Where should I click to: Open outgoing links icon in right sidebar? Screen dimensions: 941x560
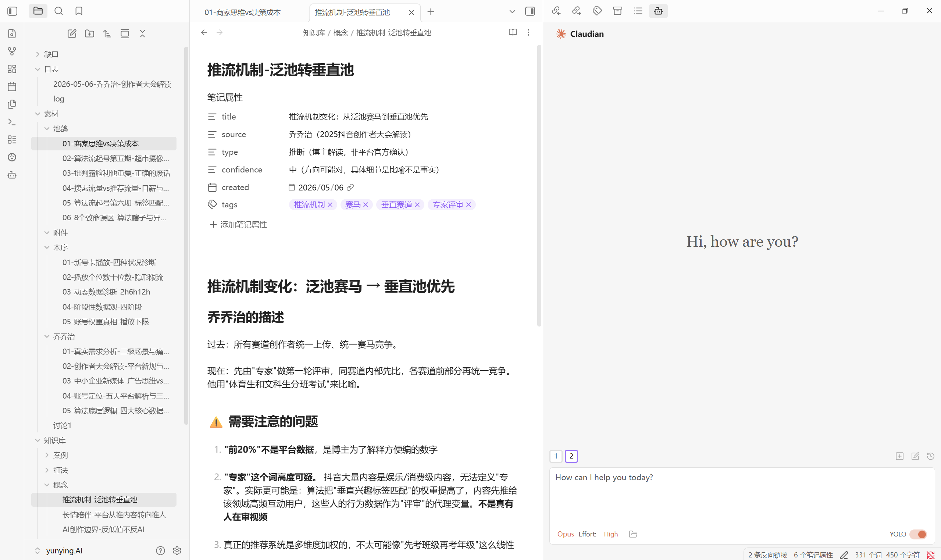(577, 11)
